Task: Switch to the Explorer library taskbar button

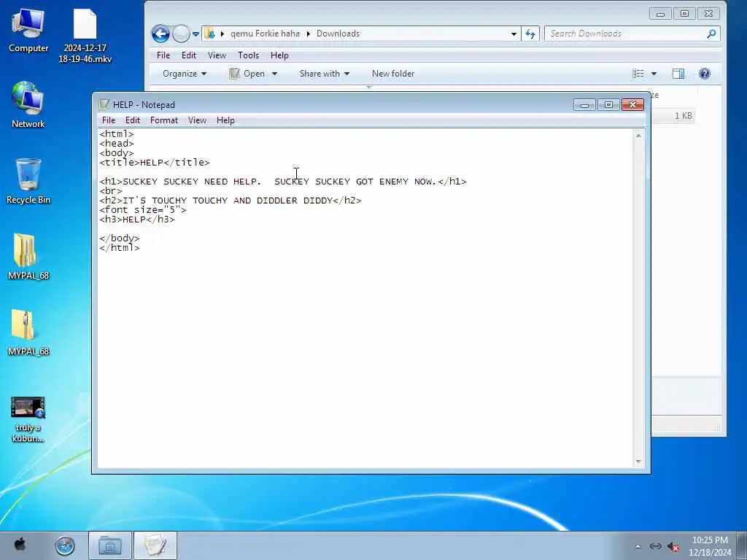Action: tap(110, 545)
